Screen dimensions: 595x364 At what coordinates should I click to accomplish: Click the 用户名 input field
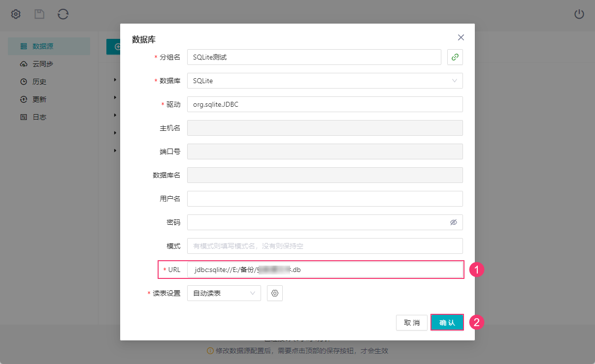pos(325,199)
